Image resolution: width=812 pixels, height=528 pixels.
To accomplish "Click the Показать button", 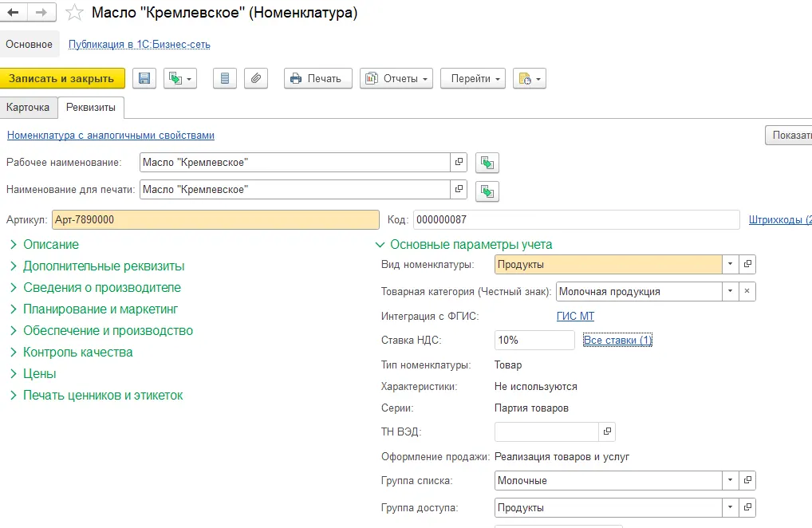I will tap(789, 135).
